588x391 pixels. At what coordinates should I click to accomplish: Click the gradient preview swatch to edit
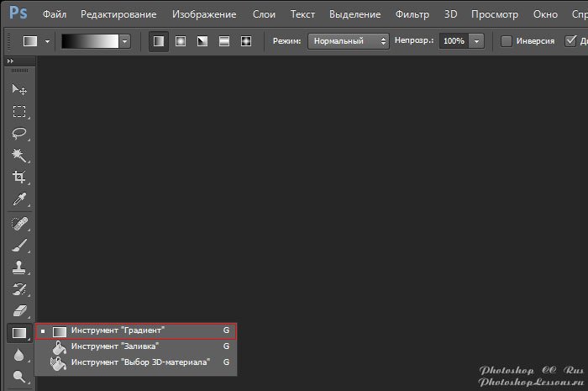click(x=89, y=40)
